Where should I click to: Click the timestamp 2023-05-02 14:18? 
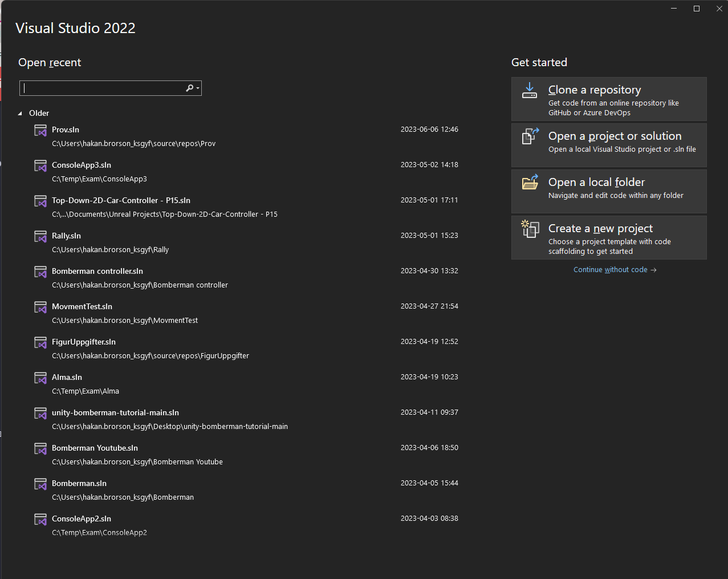429,165
